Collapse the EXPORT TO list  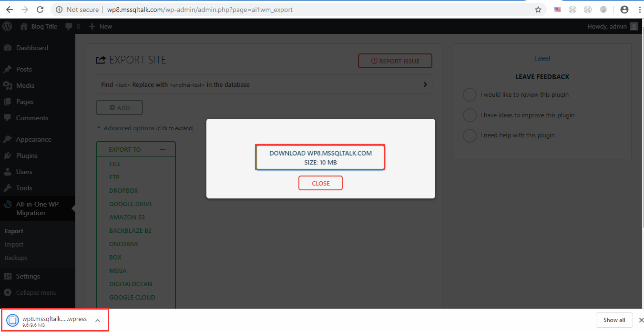point(163,149)
